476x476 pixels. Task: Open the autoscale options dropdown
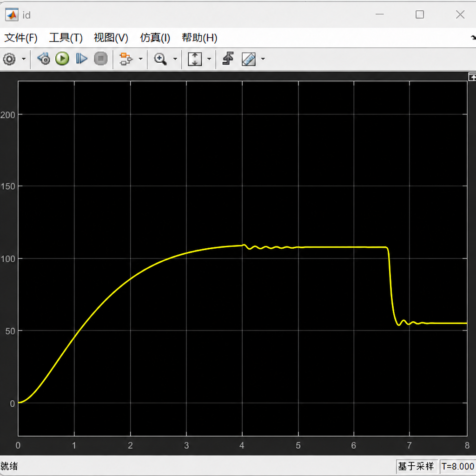click(x=209, y=59)
